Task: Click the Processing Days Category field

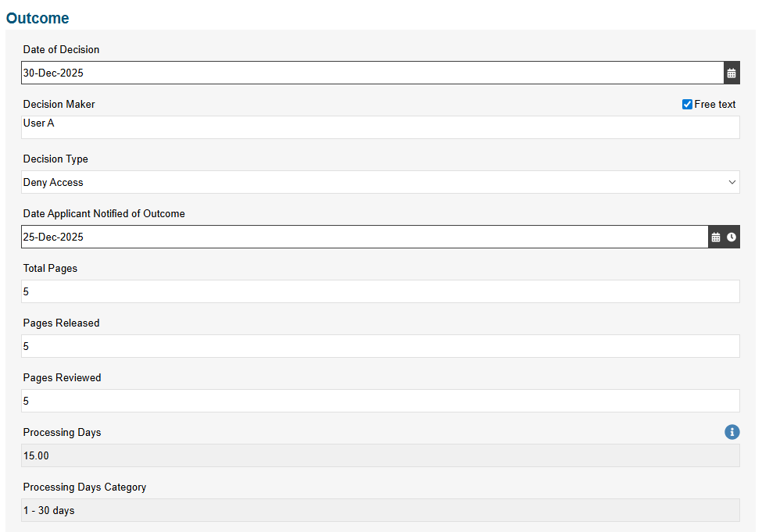Action: coord(381,510)
